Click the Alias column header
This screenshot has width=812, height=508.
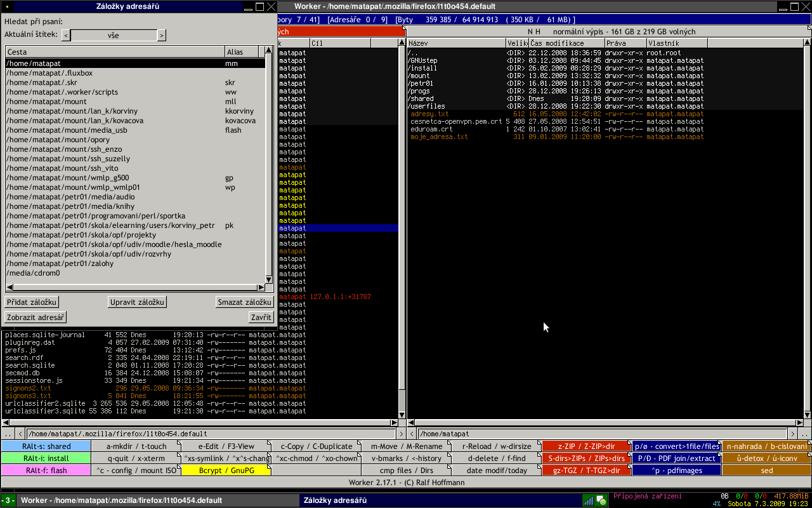point(242,52)
